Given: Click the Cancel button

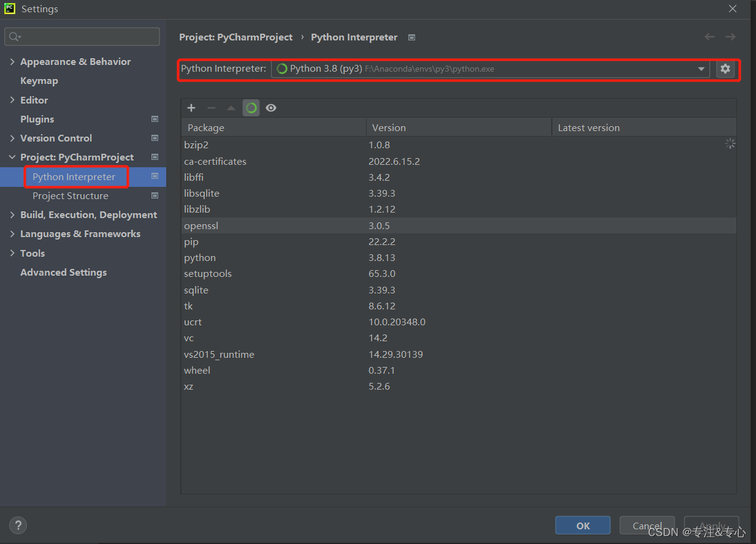Looking at the screenshot, I should click(647, 526).
